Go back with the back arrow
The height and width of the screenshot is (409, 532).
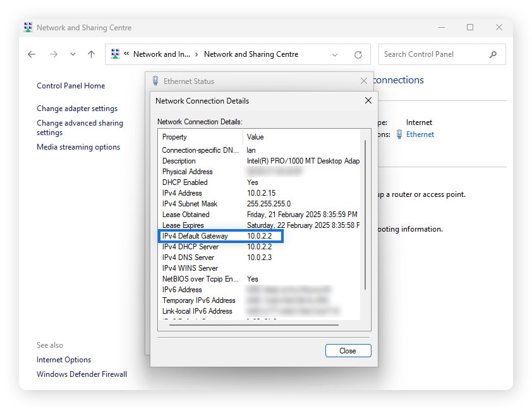click(x=32, y=54)
